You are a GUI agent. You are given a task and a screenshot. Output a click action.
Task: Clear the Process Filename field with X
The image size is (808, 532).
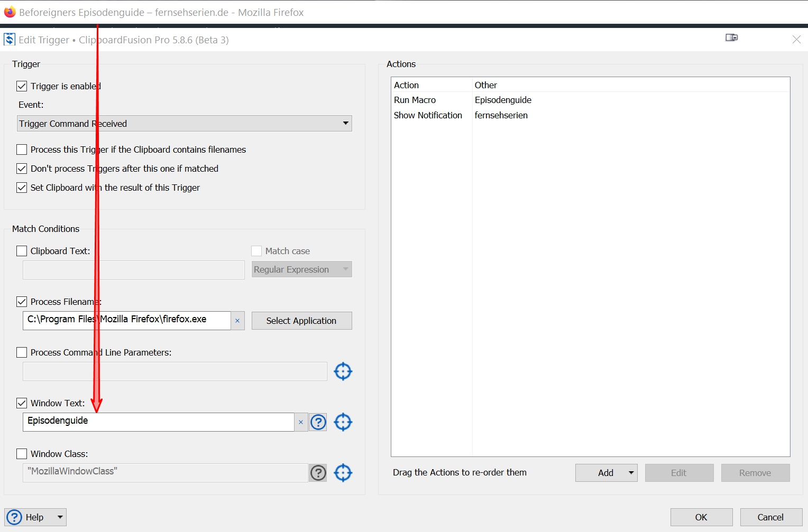(x=237, y=321)
